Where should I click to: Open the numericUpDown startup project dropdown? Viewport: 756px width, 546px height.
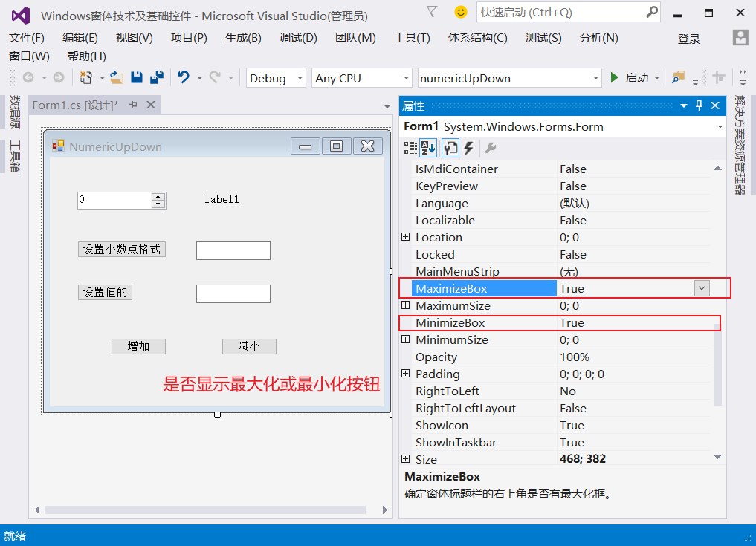tap(596, 77)
